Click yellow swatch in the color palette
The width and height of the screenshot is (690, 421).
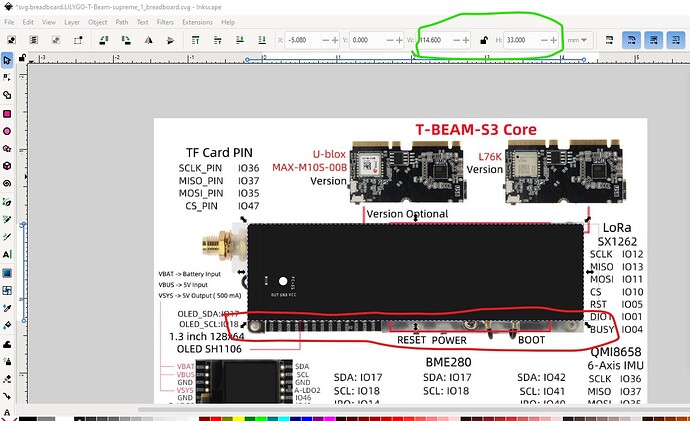pyautogui.click(x=239, y=418)
